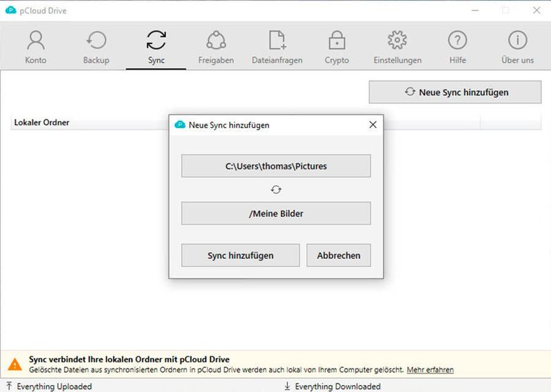Close the Neue Sync hinzufügen dialog
Viewport: 551px width, 392px height.
pyautogui.click(x=373, y=125)
